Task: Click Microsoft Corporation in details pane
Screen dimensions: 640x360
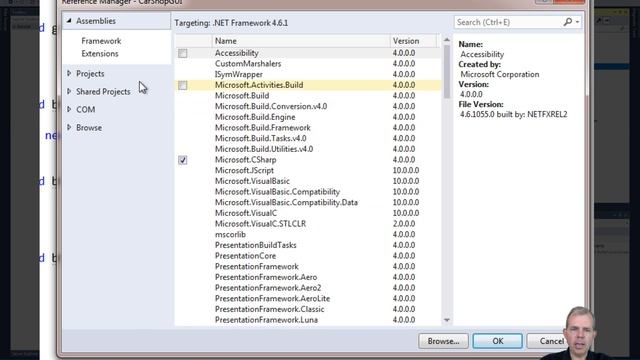Action: click(500, 74)
